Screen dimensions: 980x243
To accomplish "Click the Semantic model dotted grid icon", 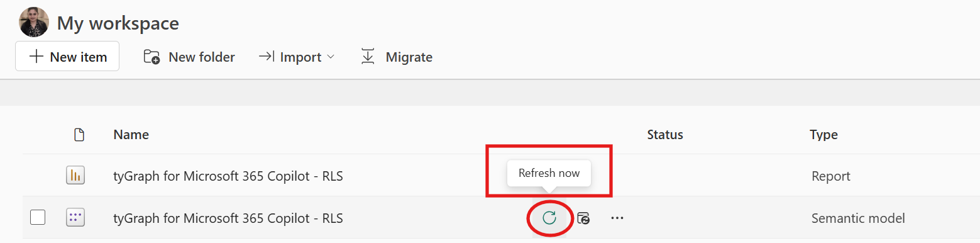I will point(75,218).
